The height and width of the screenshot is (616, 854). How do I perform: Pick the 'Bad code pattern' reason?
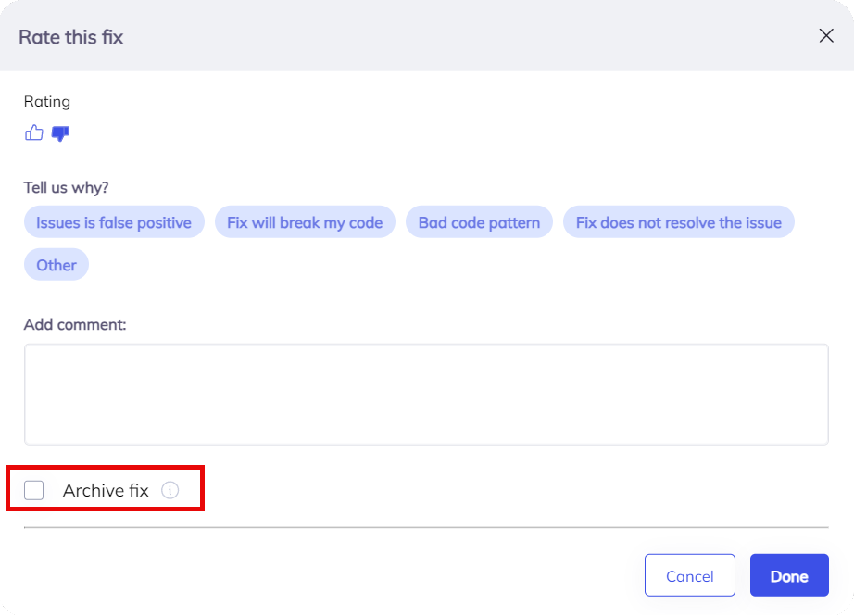point(479,222)
